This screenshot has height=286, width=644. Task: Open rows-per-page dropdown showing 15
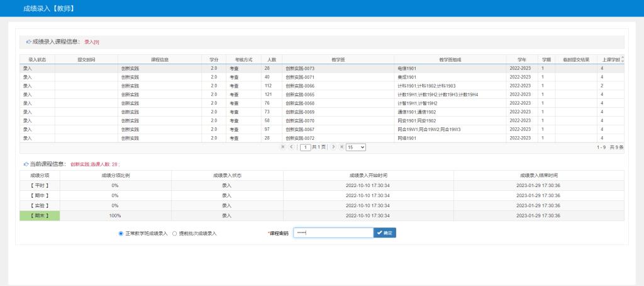coord(355,147)
